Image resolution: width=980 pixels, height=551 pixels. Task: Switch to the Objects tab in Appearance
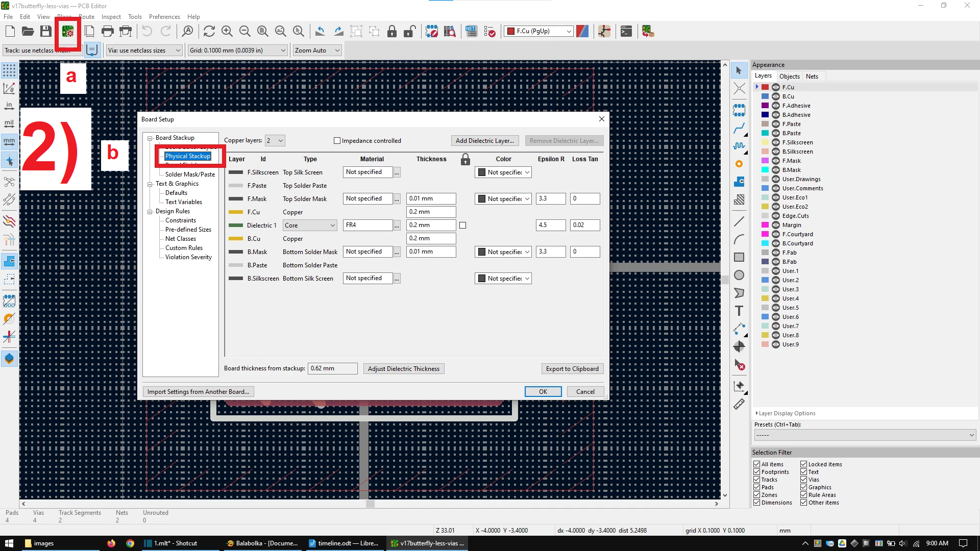[790, 76]
